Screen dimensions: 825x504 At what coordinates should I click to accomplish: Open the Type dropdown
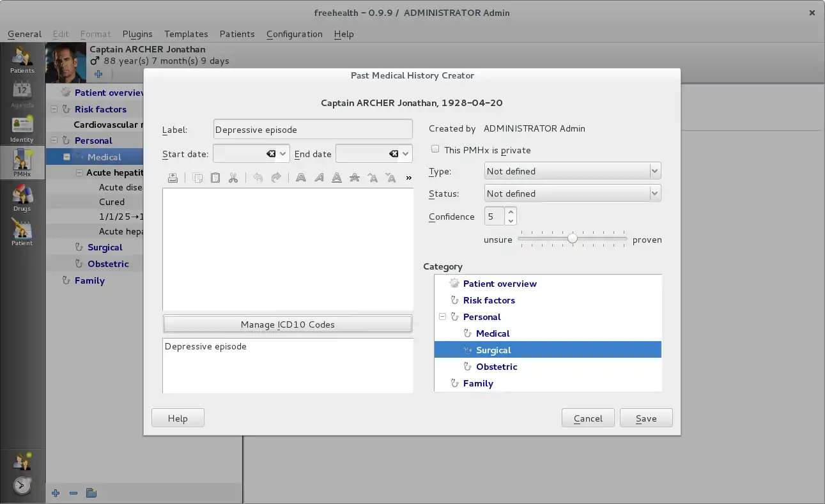[x=572, y=171]
